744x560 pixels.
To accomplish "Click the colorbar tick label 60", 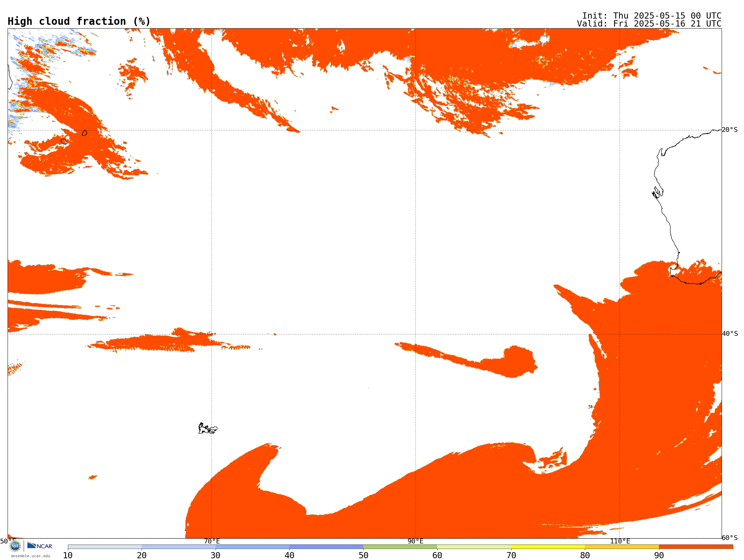I will [437, 556].
